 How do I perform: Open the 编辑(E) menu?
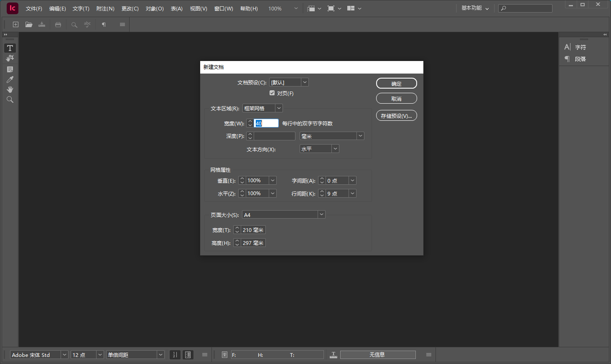pyautogui.click(x=57, y=8)
